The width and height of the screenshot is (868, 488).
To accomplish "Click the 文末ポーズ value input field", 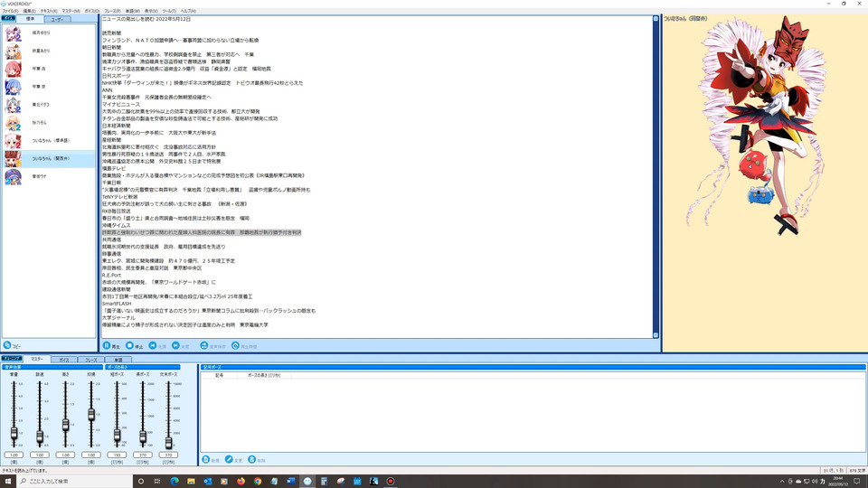I will 169,455.
